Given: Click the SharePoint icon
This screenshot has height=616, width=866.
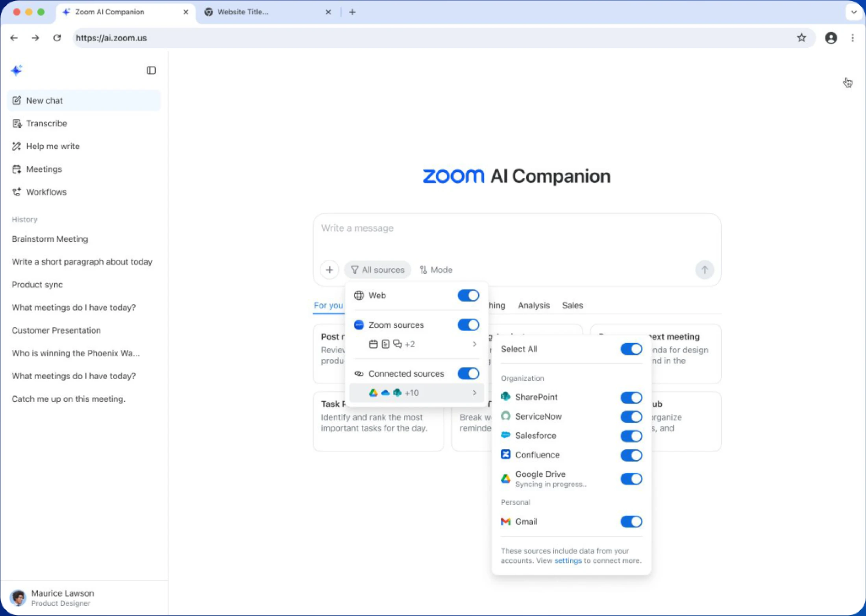Looking at the screenshot, I should (x=505, y=397).
